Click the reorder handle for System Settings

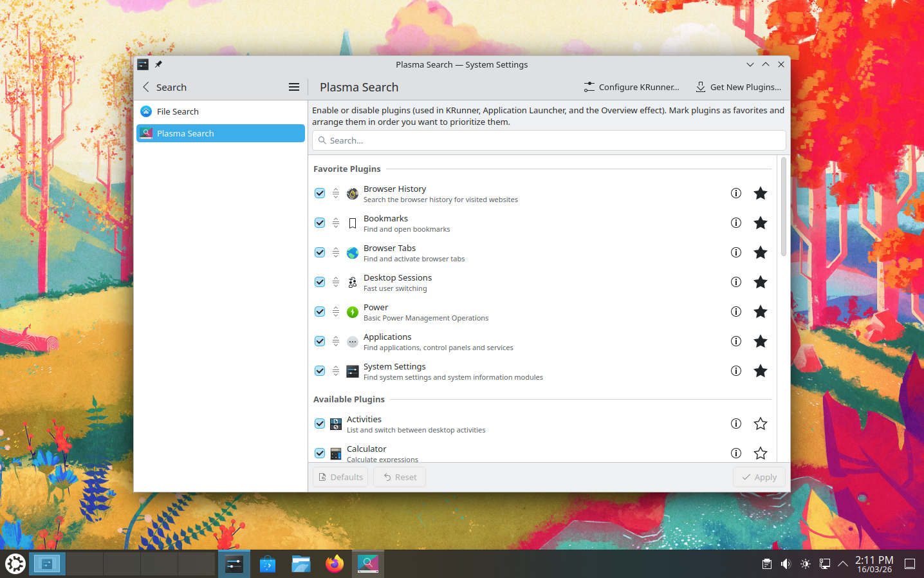pyautogui.click(x=336, y=371)
